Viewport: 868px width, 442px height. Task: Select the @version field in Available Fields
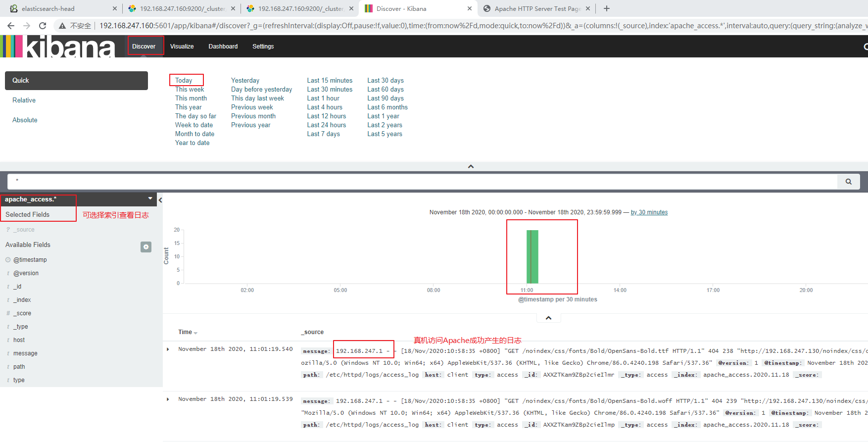tap(26, 273)
